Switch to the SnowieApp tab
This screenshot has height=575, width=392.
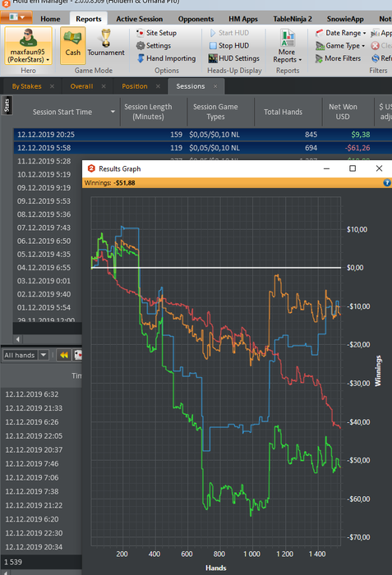[345, 19]
